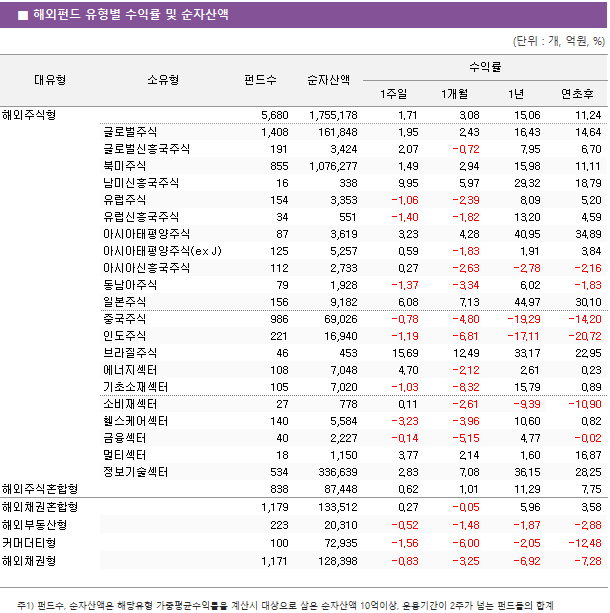
Task: Select the unit note (단위 : 개, 억원, %)
Action: [x=559, y=41]
